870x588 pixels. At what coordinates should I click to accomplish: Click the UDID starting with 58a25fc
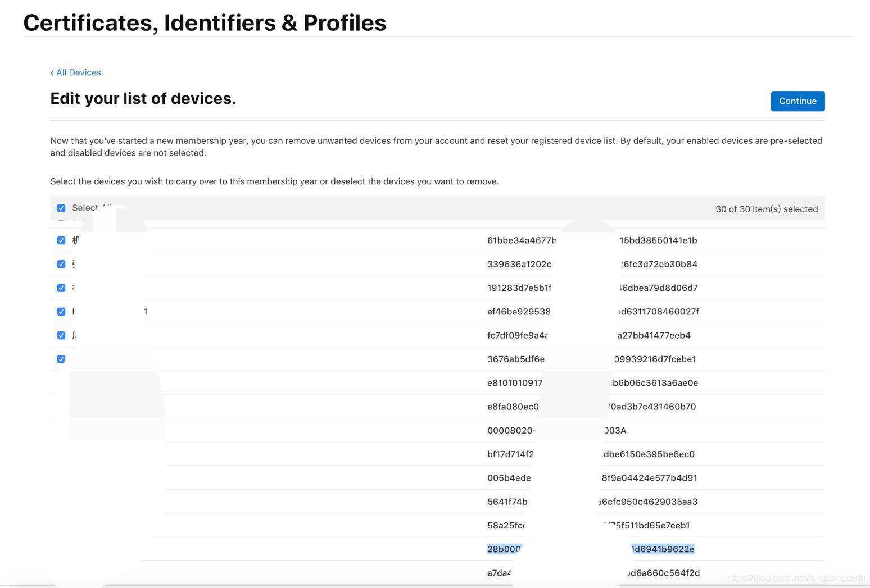[505, 526]
